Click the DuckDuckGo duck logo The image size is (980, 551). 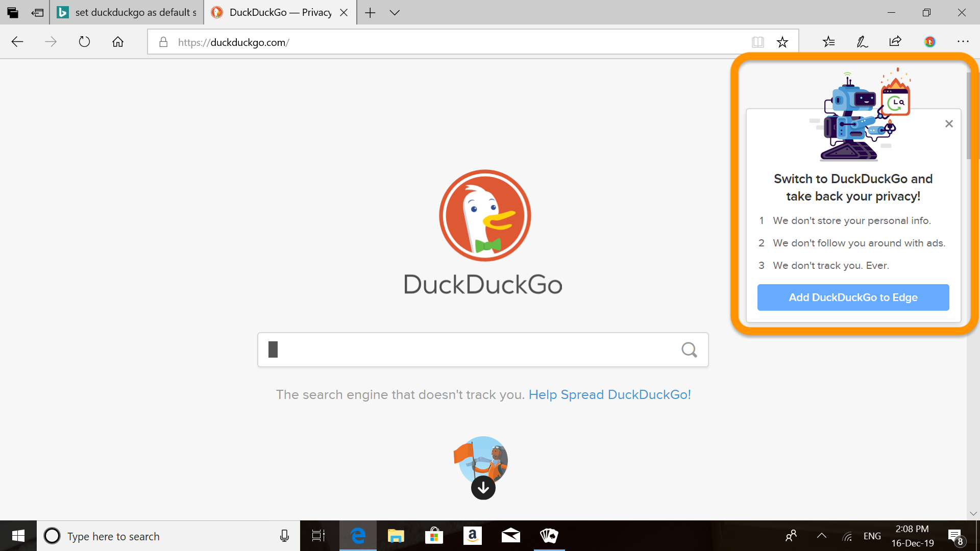pos(485,215)
